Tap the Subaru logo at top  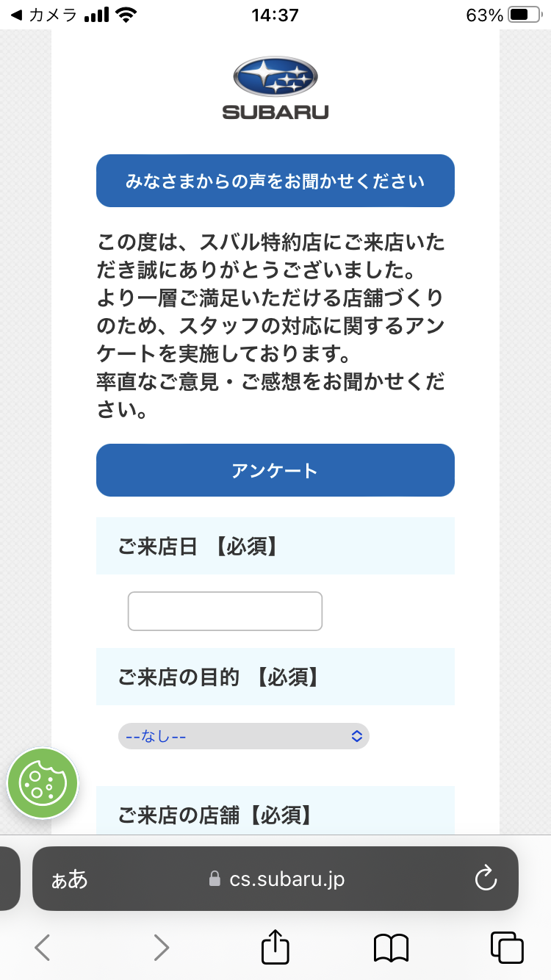275,88
